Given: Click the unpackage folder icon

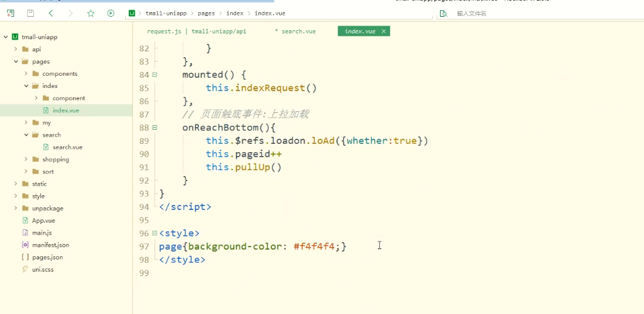Looking at the screenshot, I should 25,209.
